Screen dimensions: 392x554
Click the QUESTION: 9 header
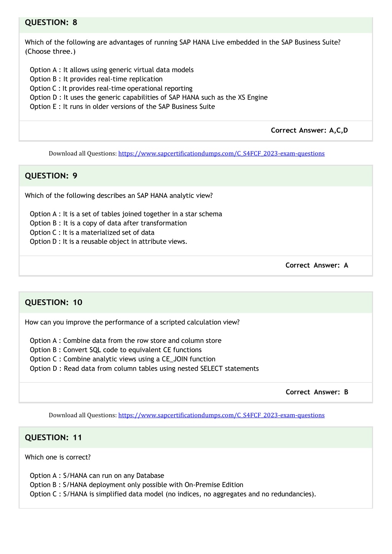click(x=51, y=176)
